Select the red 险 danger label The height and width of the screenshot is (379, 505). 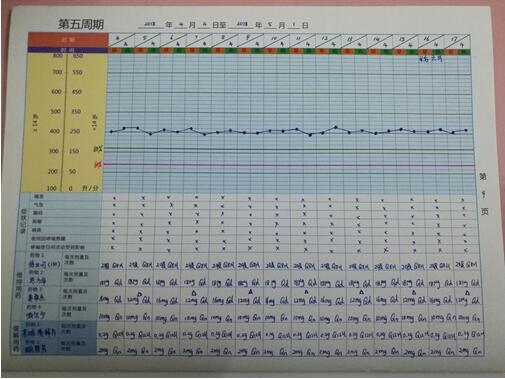coord(98,164)
